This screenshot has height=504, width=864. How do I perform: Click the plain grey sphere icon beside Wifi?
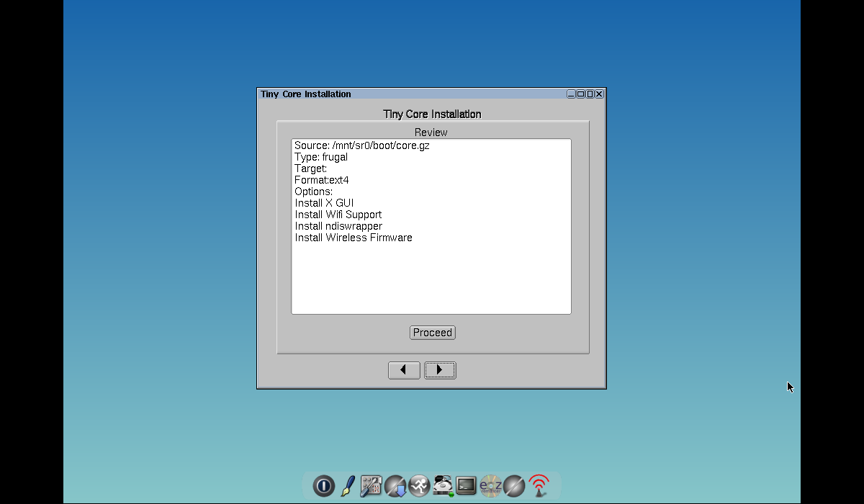(514, 486)
